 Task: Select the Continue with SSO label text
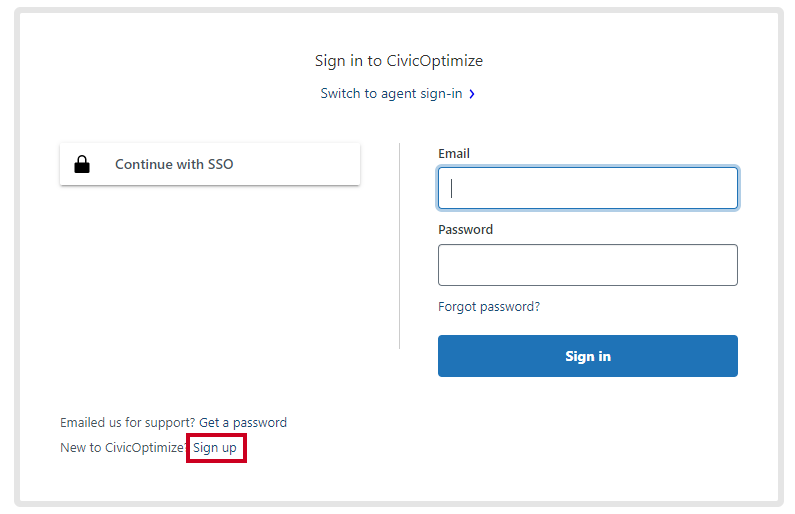click(174, 164)
